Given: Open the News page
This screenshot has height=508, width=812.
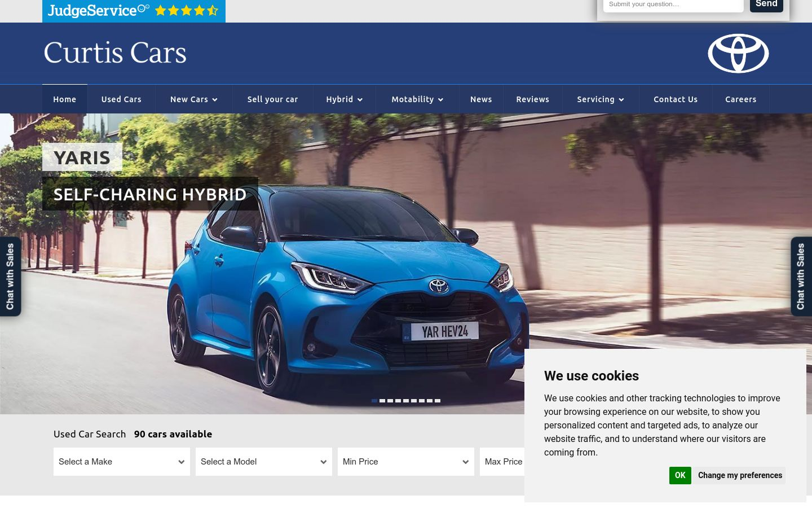Looking at the screenshot, I should coord(481,99).
